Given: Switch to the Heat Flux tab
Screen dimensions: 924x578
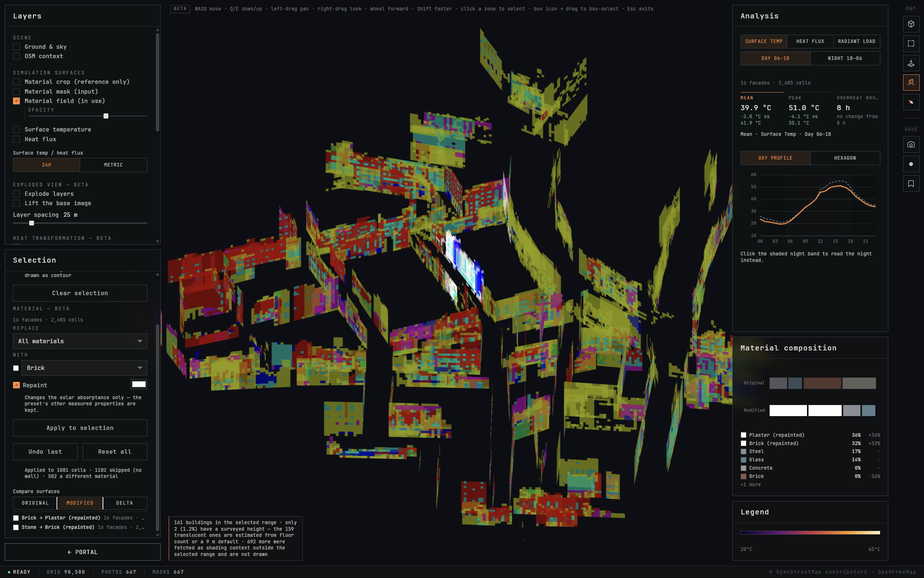Looking at the screenshot, I should pos(810,41).
